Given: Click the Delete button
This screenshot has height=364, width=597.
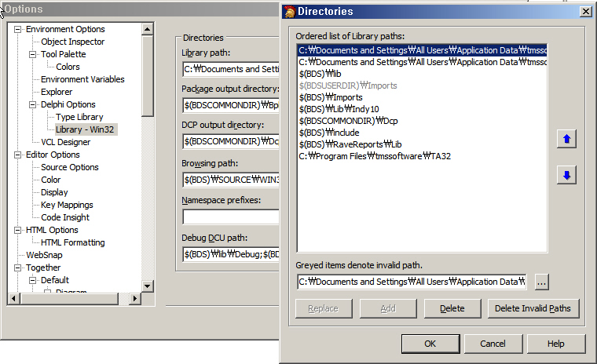Looking at the screenshot, I should coord(452,308).
